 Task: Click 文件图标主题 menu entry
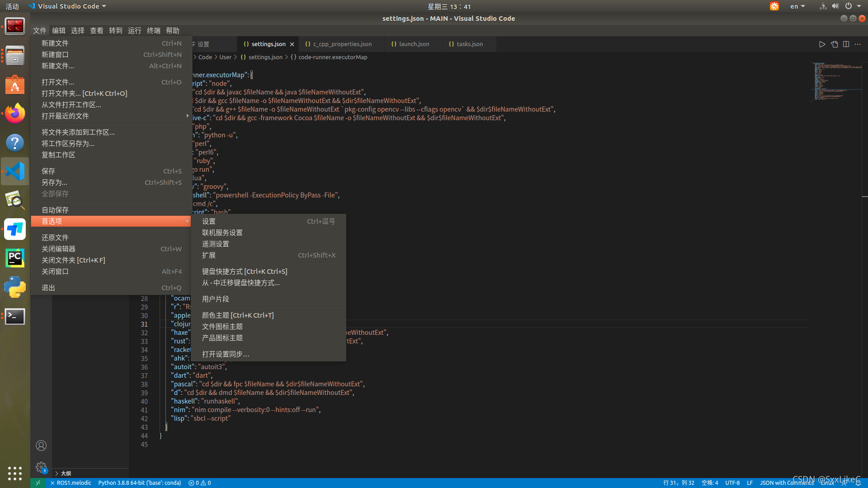[269, 327]
